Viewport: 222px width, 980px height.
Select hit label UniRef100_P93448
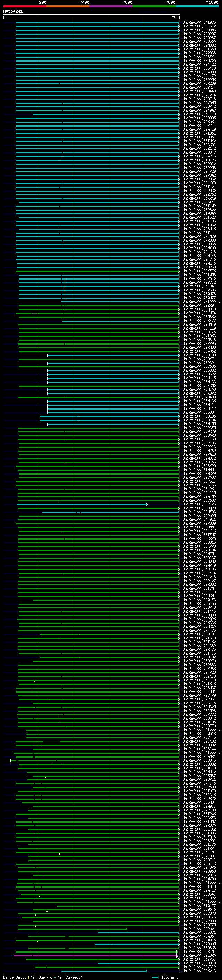tap(199, 91)
